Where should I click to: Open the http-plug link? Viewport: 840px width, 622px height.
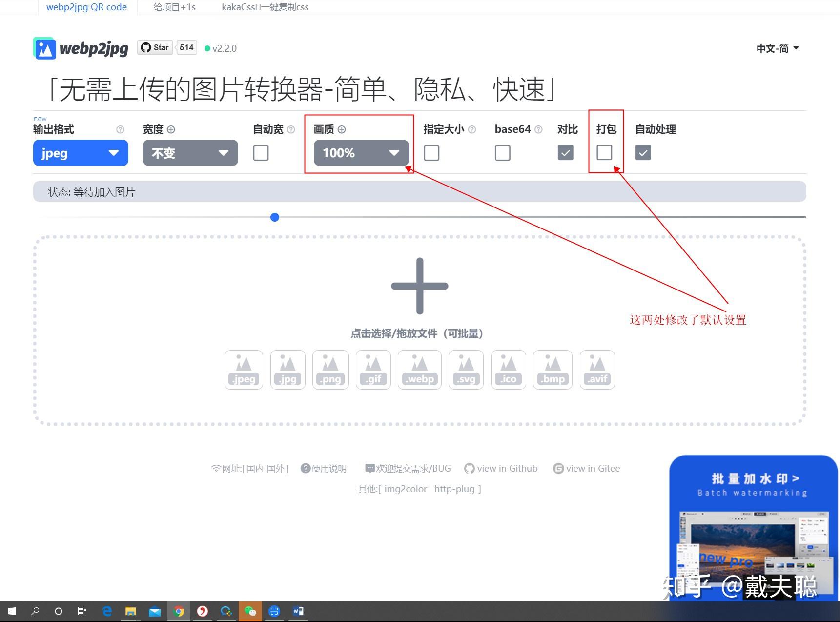[454, 489]
